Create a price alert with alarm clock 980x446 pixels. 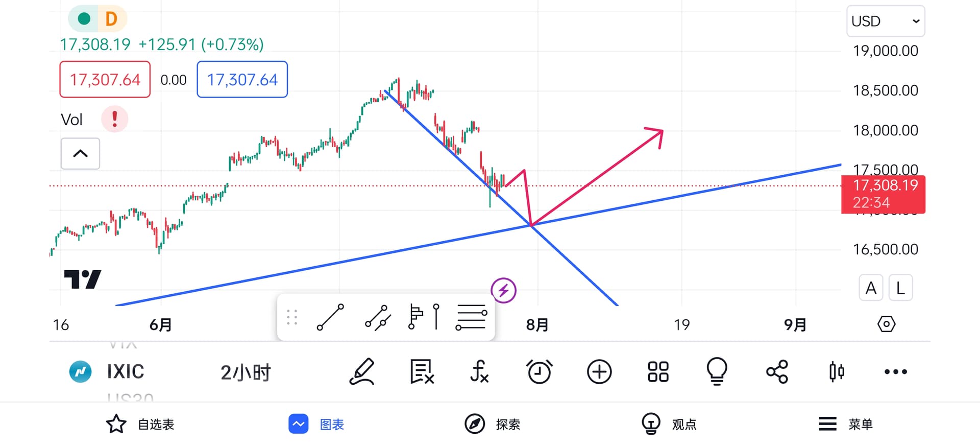click(539, 371)
